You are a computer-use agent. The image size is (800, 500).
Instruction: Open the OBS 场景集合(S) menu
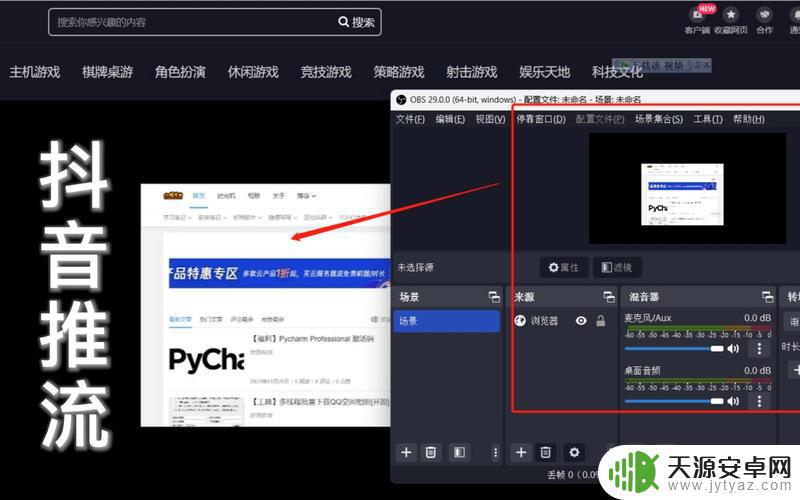point(659,119)
